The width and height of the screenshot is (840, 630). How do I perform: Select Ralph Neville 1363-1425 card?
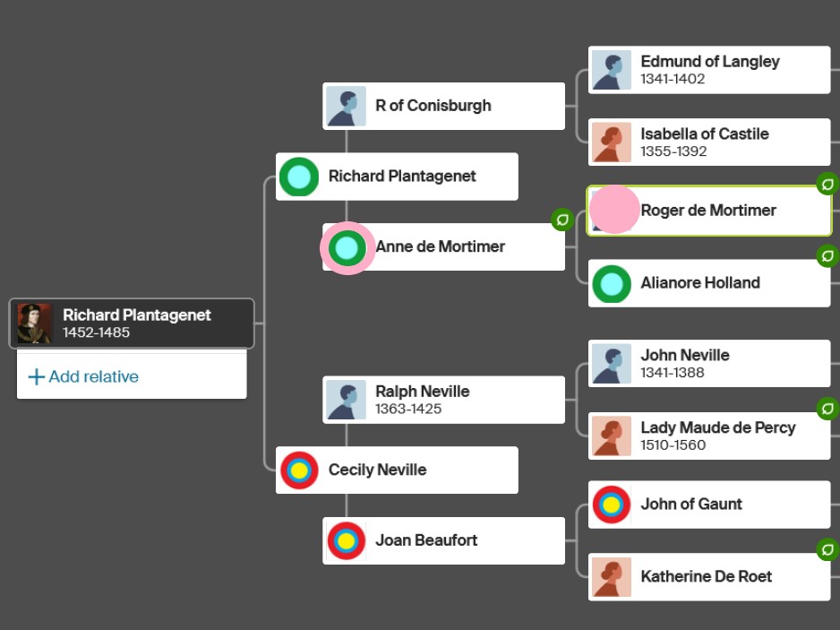point(444,400)
